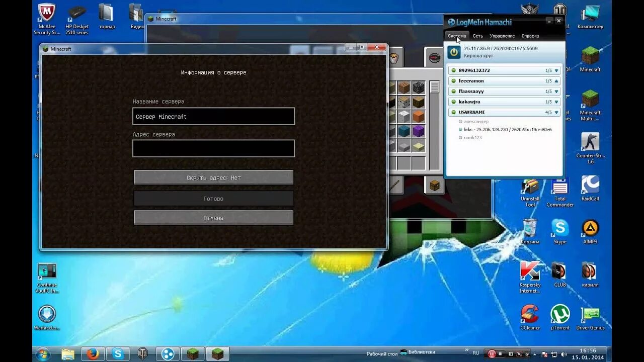
Task: Open the Система menu in Hamachi
Action: [x=457, y=36]
